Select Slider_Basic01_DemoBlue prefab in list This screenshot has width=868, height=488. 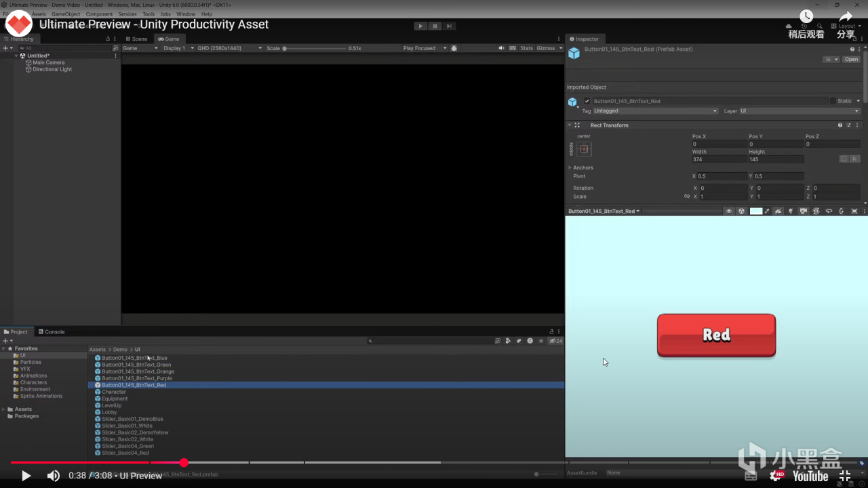(x=132, y=419)
